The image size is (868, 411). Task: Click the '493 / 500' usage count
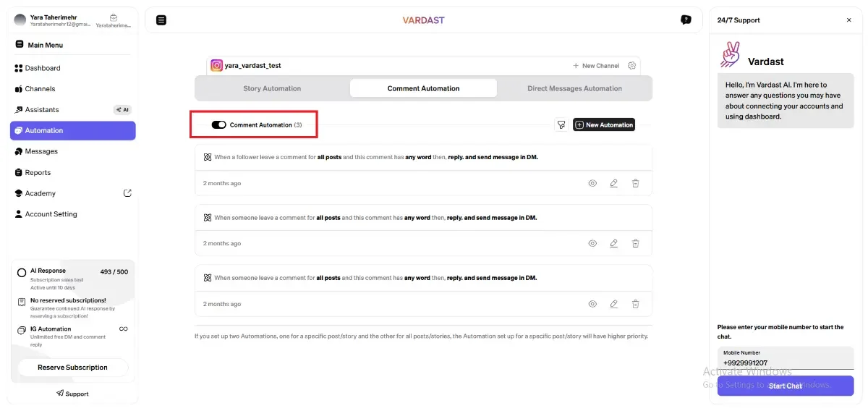coord(114,272)
